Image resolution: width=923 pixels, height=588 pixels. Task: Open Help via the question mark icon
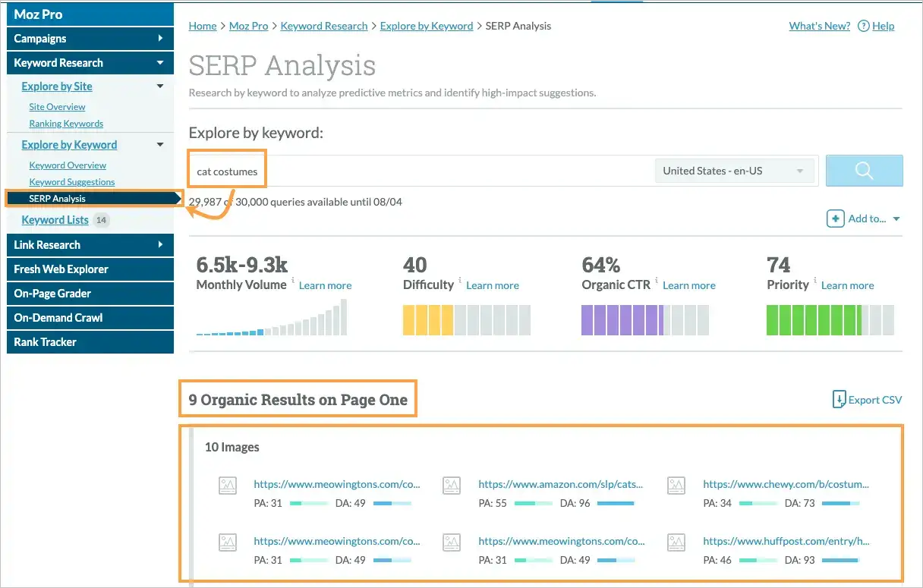864,26
